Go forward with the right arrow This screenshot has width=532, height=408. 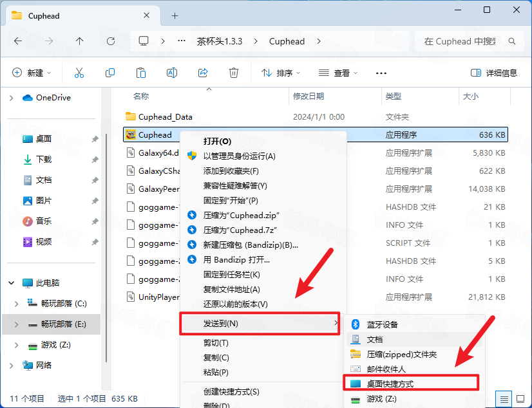pyautogui.click(x=49, y=41)
